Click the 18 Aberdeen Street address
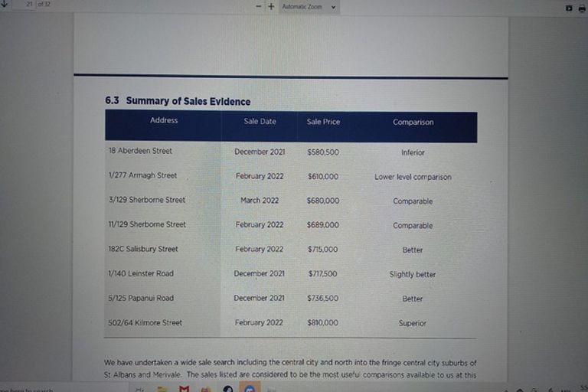588x392 pixels. tap(140, 151)
